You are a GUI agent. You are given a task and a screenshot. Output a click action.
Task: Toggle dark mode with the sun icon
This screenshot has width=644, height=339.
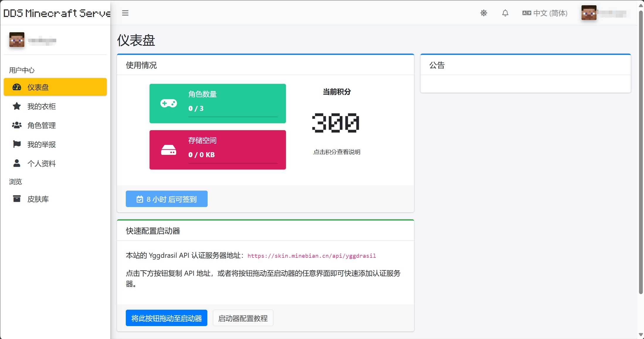(x=484, y=13)
